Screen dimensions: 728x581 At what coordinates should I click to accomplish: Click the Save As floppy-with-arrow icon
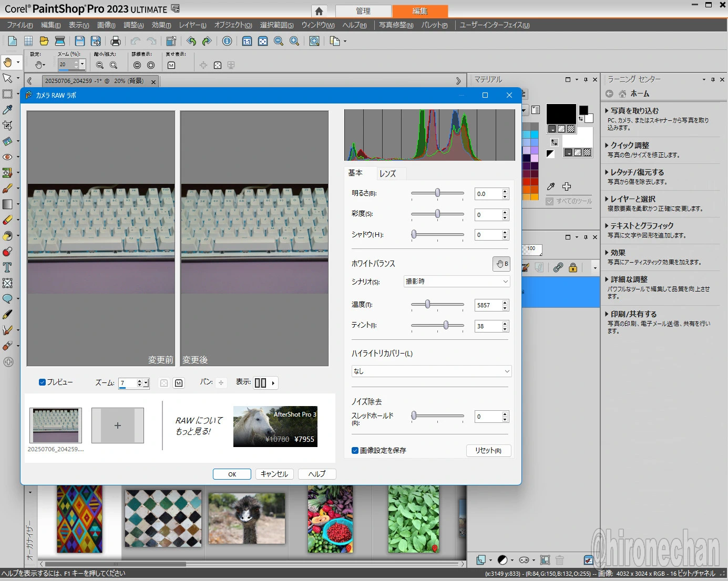click(x=96, y=41)
